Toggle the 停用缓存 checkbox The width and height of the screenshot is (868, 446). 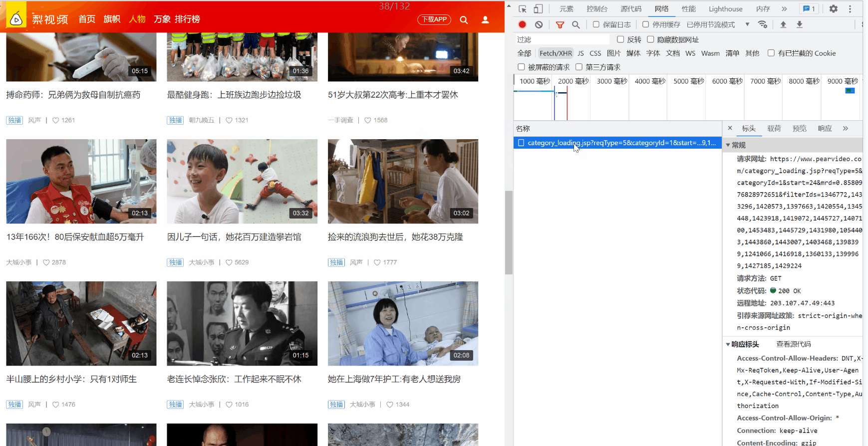pyautogui.click(x=645, y=24)
